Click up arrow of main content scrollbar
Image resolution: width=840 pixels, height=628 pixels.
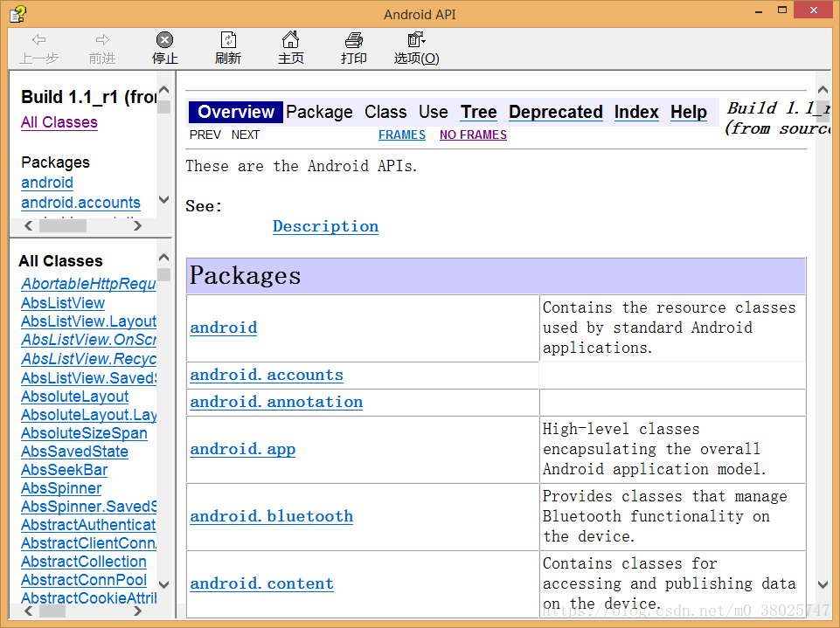click(x=823, y=90)
